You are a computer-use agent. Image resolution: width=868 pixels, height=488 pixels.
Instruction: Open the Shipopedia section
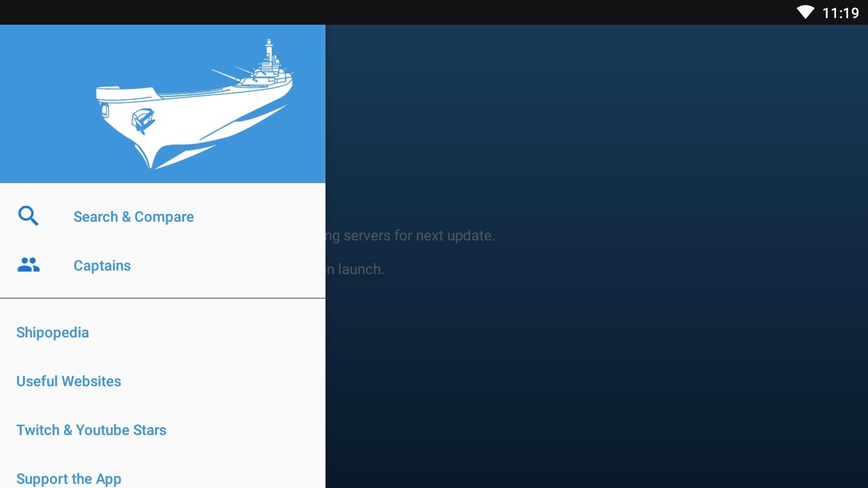tap(52, 333)
